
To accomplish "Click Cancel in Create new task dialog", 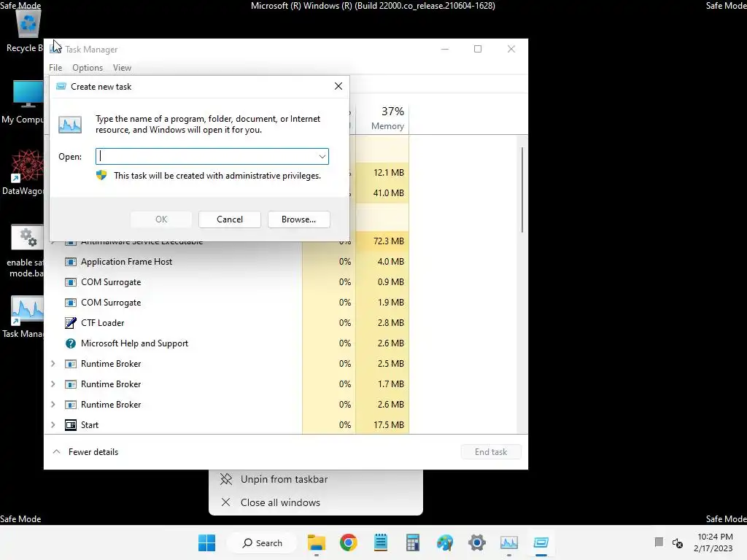I will (x=230, y=219).
